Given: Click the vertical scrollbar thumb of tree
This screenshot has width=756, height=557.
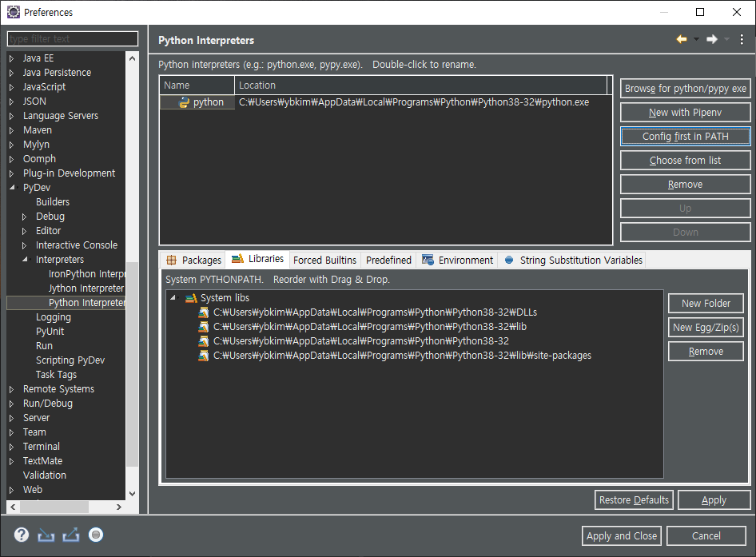Looking at the screenshot, I should coord(132,364).
